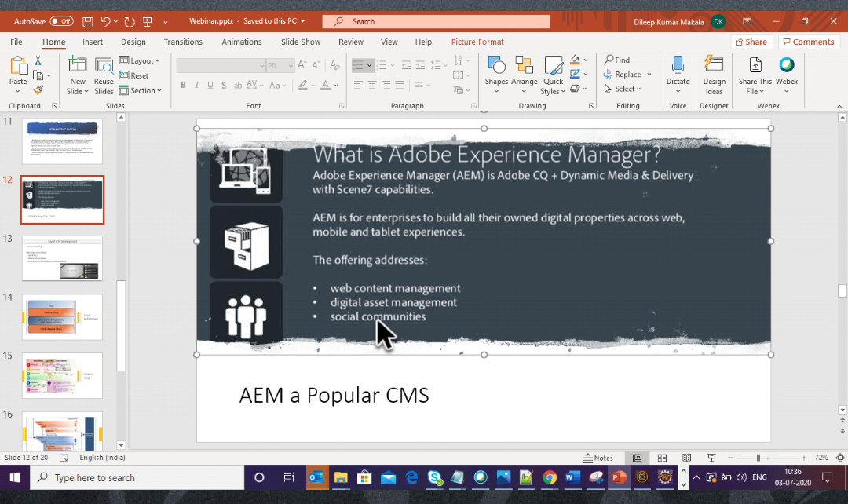This screenshot has height=504, width=848.
Task: Expand the Layout dropdown
Action: click(x=141, y=60)
